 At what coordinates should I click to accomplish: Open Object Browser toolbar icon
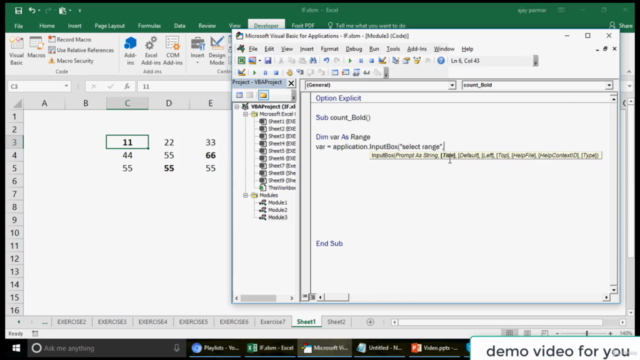tap(417, 61)
